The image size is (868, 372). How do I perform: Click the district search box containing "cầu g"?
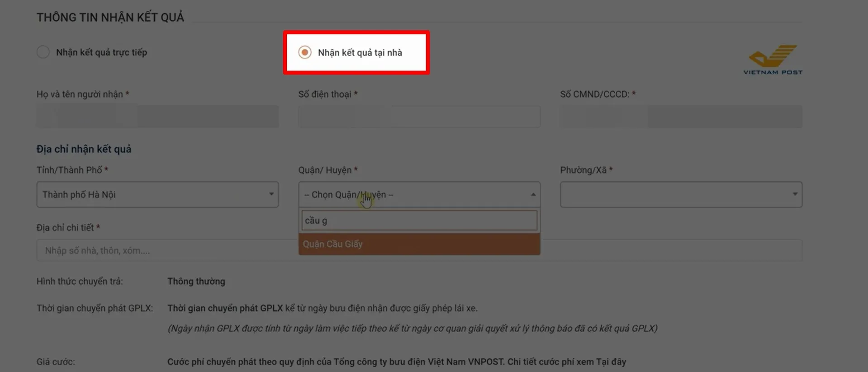419,221
